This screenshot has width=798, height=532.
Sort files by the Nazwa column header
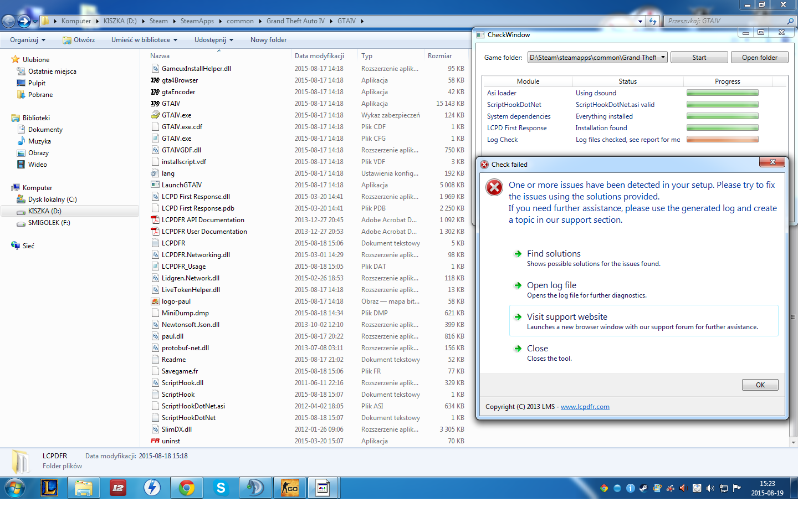pos(160,56)
